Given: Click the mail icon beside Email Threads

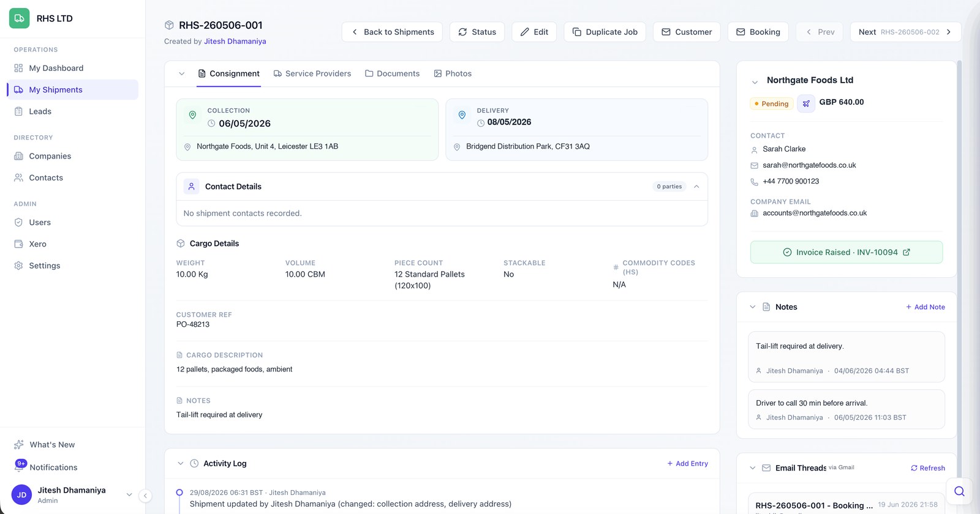Looking at the screenshot, I should (766, 468).
